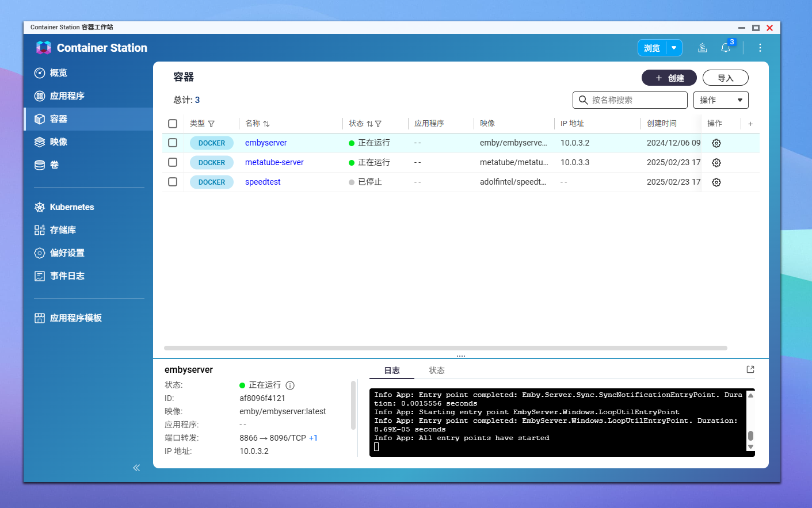Screen dimensions: 812x508
Task: Expand the 操作 actions dropdown
Action: tap(720, 100)
